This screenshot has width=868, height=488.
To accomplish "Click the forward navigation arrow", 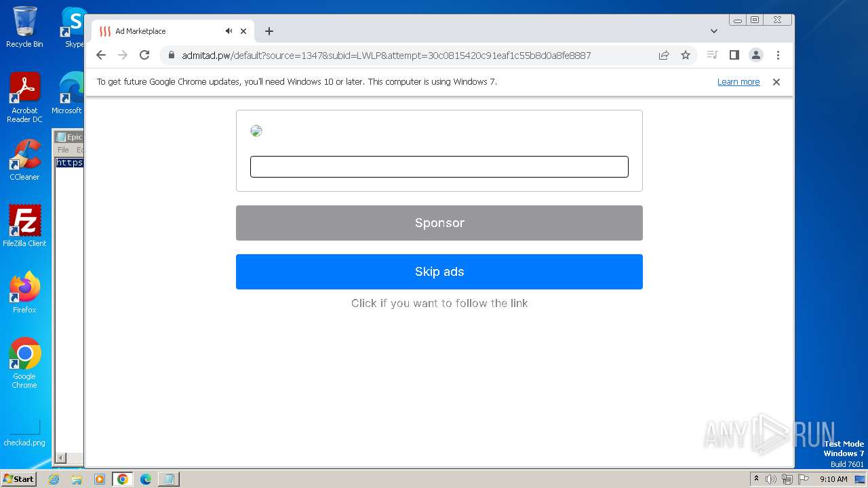I will 123,55.
